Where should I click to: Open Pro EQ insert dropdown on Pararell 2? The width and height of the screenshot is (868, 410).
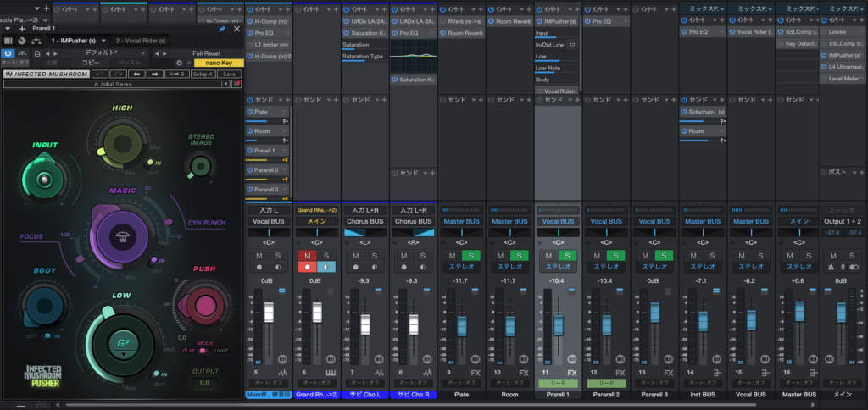click(x=625, y=21)
